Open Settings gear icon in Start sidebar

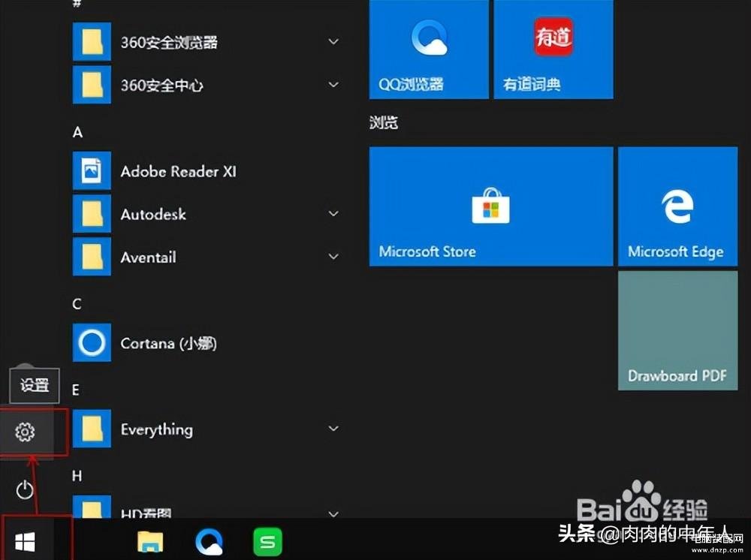coord(25,432)
